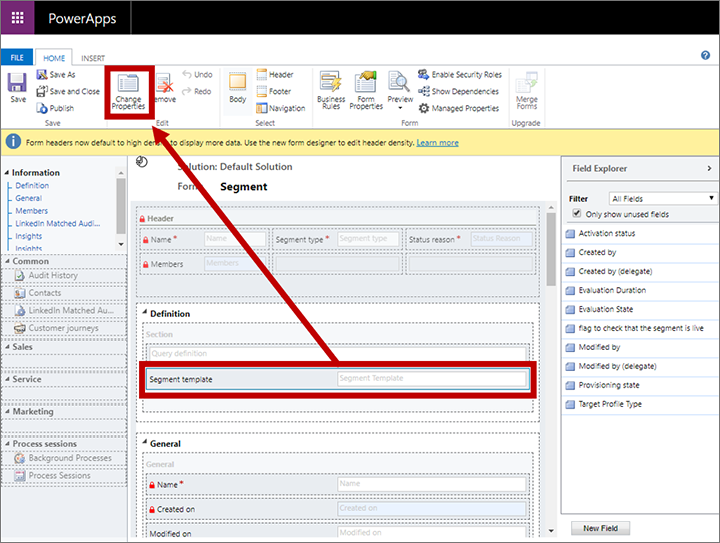Viewport: 720px width, 543px height.
Task: Select the Segment template field
Action: [338, 379]
